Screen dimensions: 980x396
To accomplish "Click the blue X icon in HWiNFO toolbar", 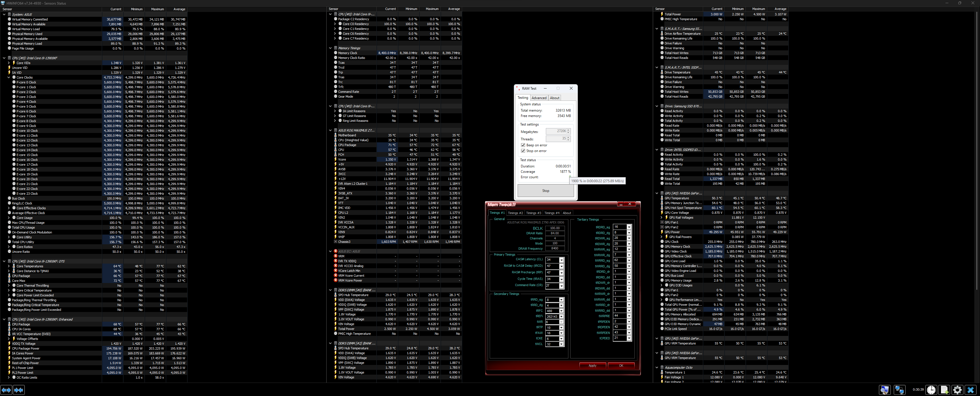I will tap(971, 389).
